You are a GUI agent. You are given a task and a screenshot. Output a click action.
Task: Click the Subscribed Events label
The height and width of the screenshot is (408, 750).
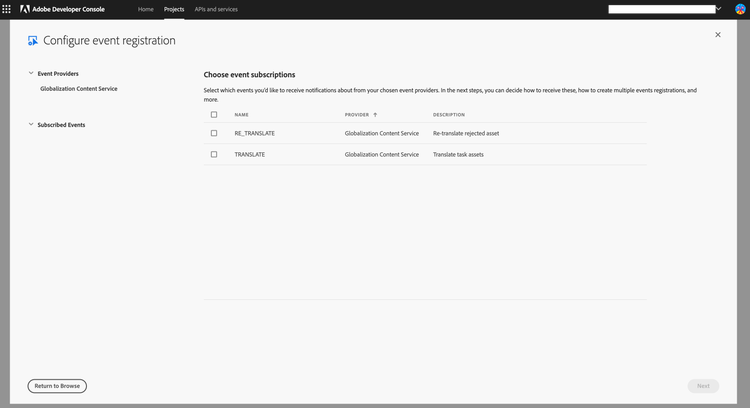pyautogui.click(x=61, y=125)
